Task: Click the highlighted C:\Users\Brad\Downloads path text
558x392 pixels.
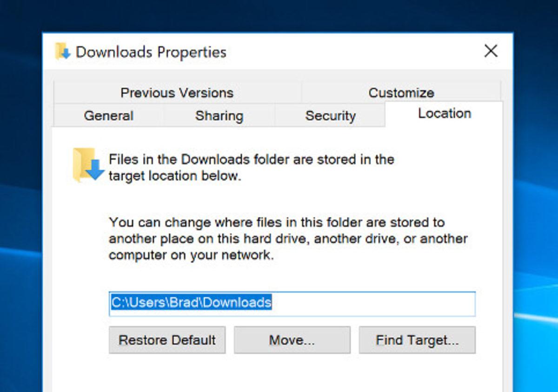Action: 191,303
